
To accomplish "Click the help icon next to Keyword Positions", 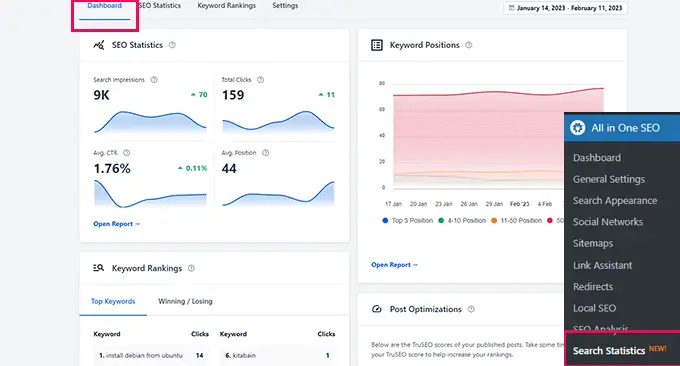I will point(468,45).
